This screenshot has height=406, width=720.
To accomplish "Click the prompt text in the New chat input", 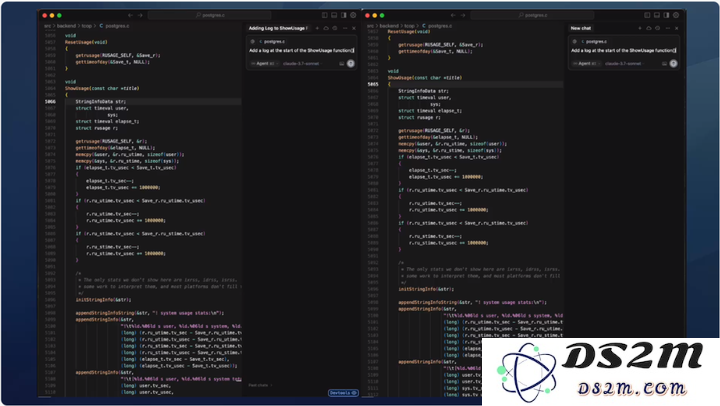I will pos(624,51).
